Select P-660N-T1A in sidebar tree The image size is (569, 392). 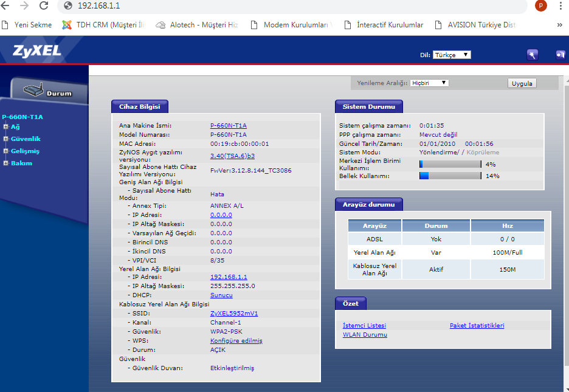click(x=22, y=117)
